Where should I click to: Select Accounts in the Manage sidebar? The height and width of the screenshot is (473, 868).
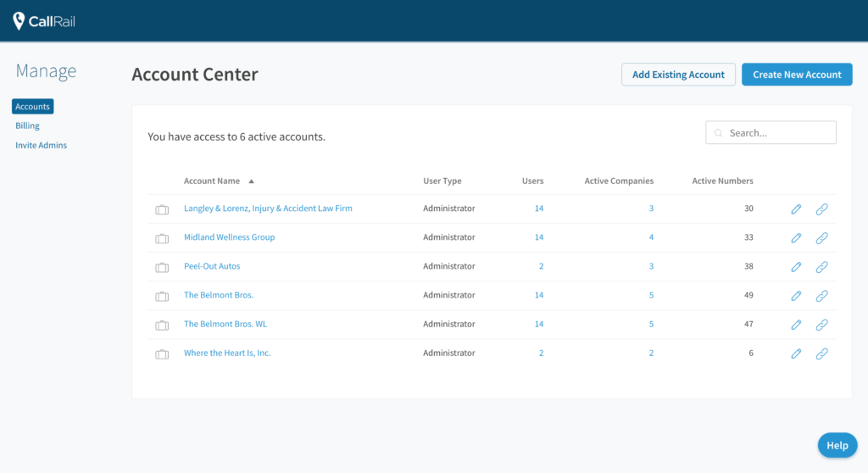point(33,106)
